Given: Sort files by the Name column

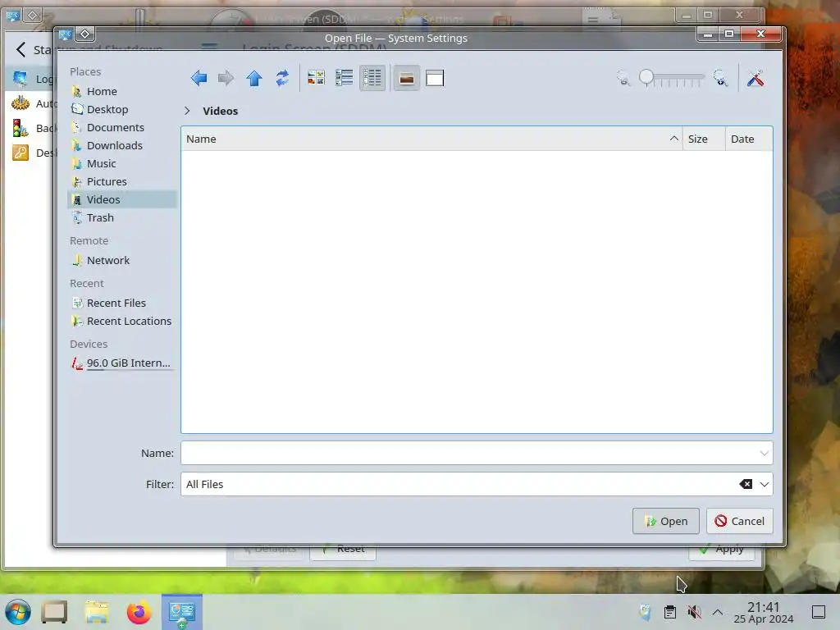Looking at the screenshot, I should tap(431, 139).
